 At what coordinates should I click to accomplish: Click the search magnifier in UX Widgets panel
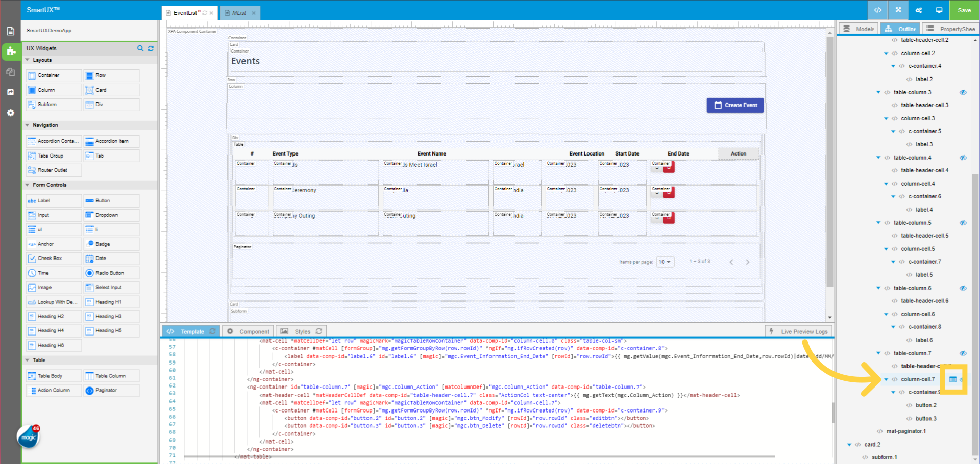click(140, 48)
